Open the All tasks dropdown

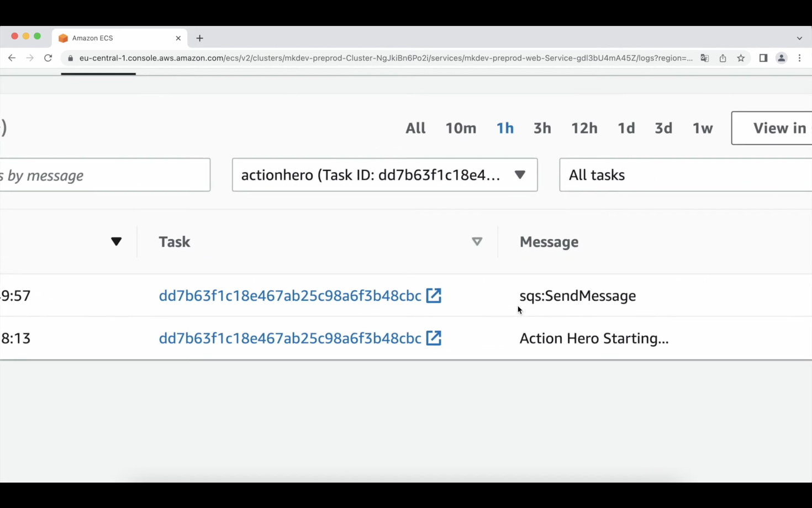(x=686, y=175)
